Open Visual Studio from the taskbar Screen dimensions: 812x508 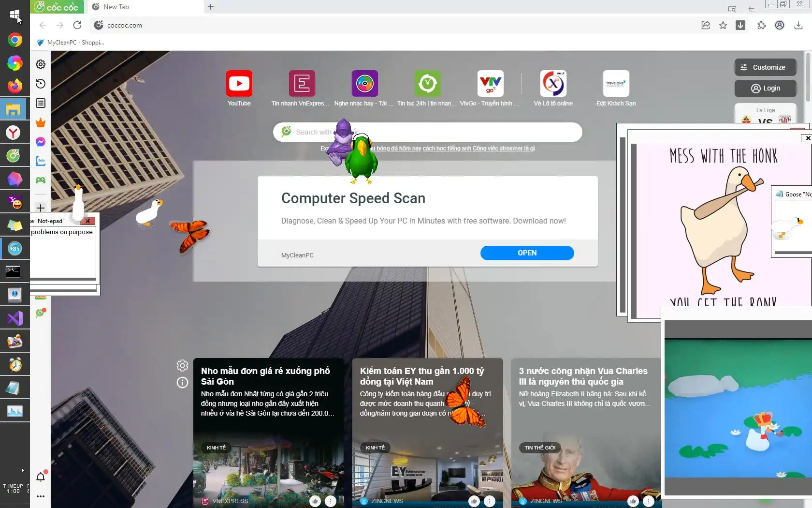(15, 318)
